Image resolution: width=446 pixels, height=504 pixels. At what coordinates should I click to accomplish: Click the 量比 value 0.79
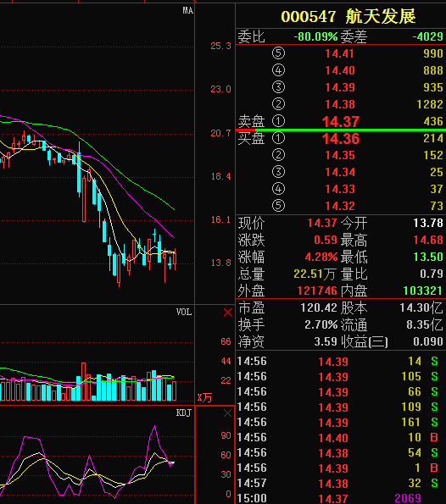(x=432, y=274)
